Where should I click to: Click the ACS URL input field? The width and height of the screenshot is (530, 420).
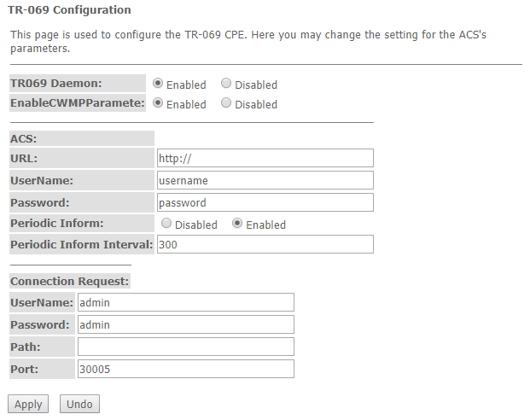[265, 158]
